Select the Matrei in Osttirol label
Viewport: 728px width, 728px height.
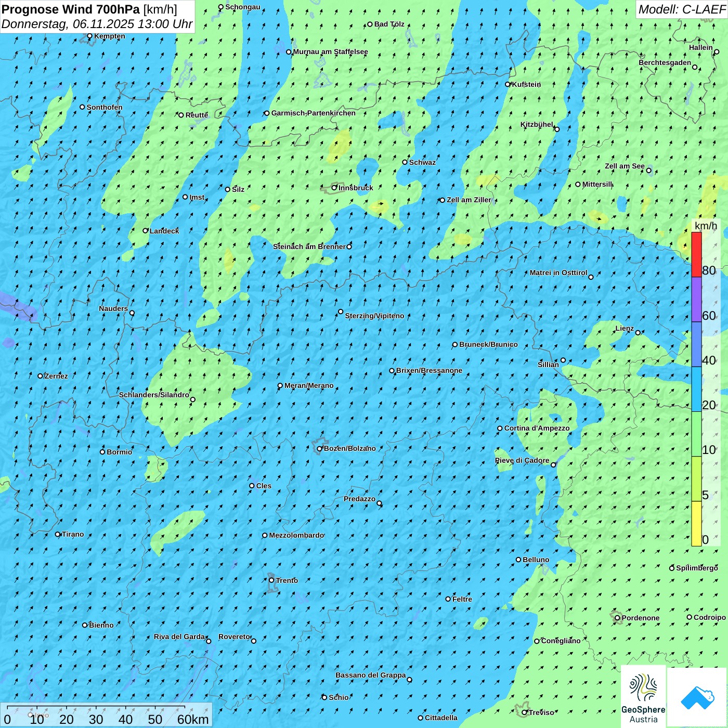558,272
